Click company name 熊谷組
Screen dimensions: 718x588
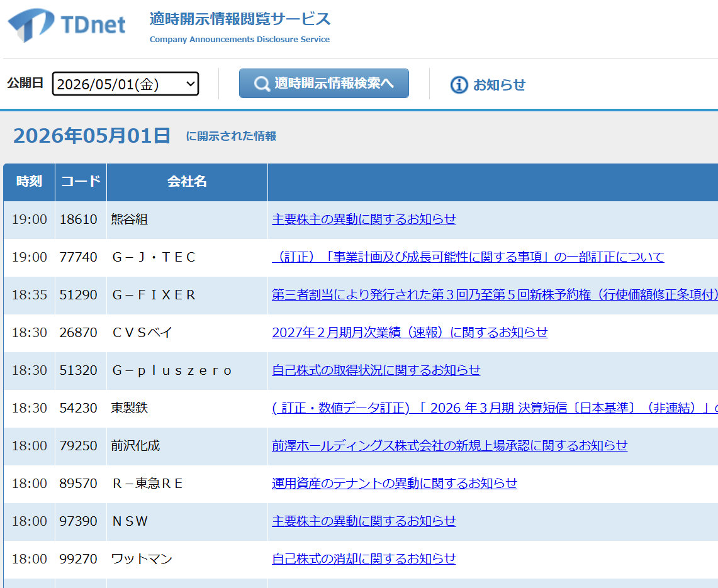[129, 219]
